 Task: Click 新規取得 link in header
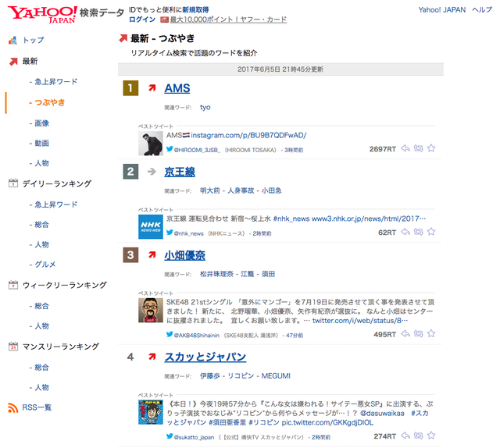click(x=195, y=10)
